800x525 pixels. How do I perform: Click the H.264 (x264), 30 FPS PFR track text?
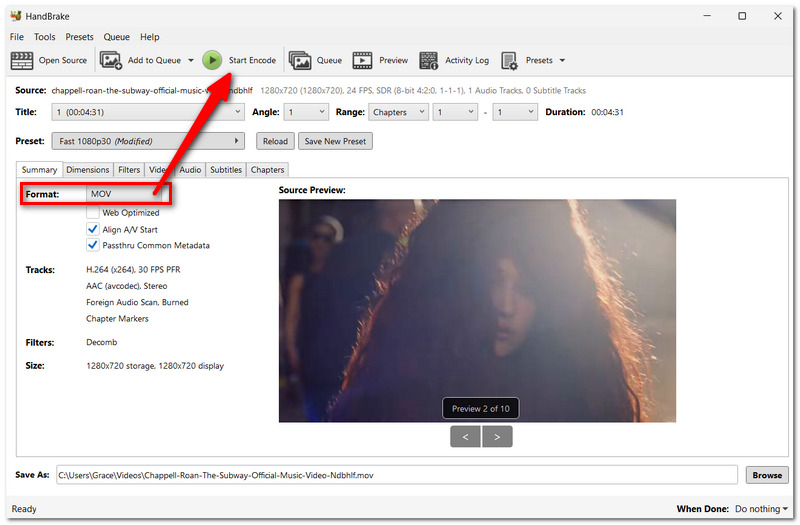133,269
